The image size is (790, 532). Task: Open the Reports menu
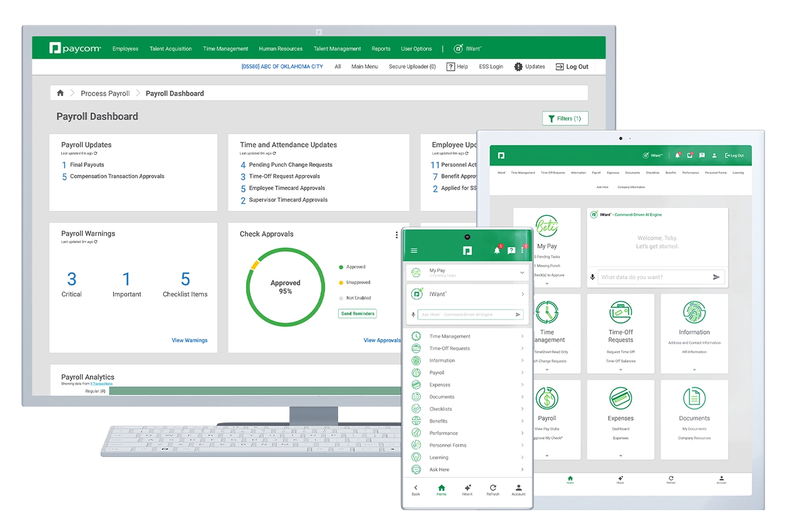(x=381, y=49)
